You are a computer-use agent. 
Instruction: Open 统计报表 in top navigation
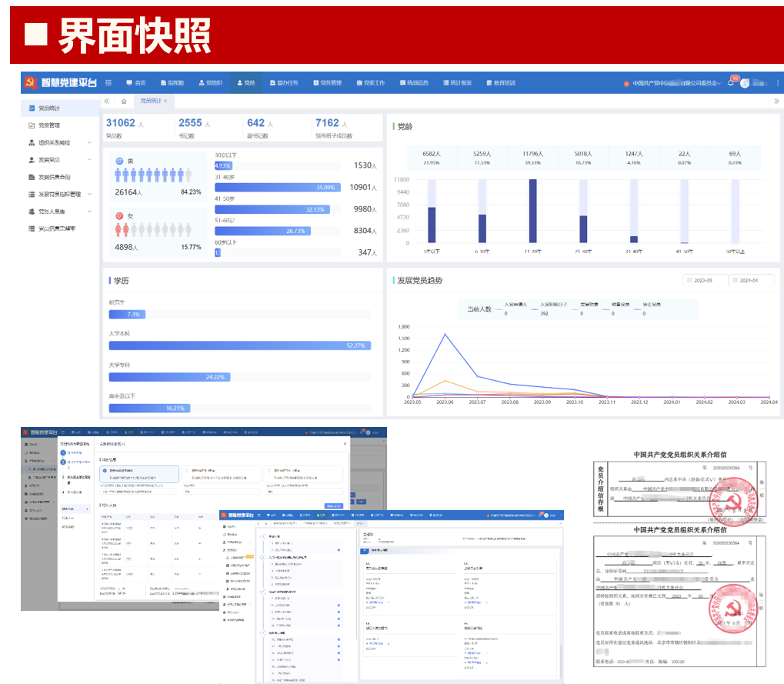(x=455, y=83)
